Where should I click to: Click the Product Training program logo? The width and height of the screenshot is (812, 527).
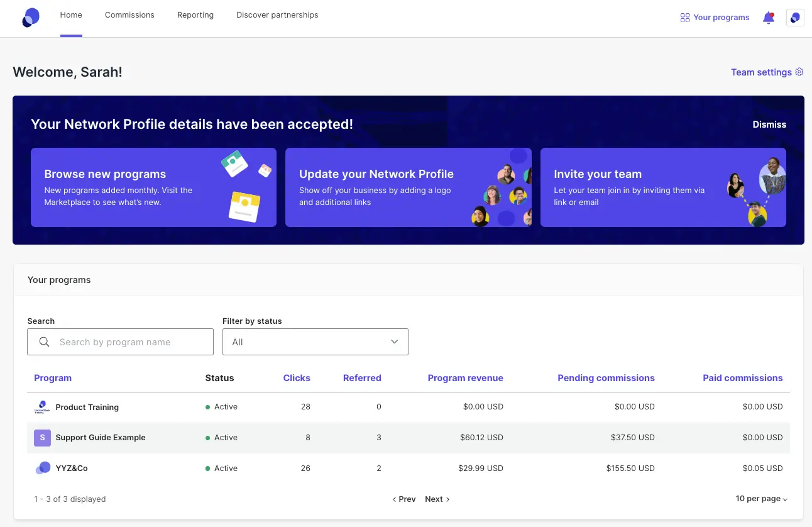tap(41, 407)
